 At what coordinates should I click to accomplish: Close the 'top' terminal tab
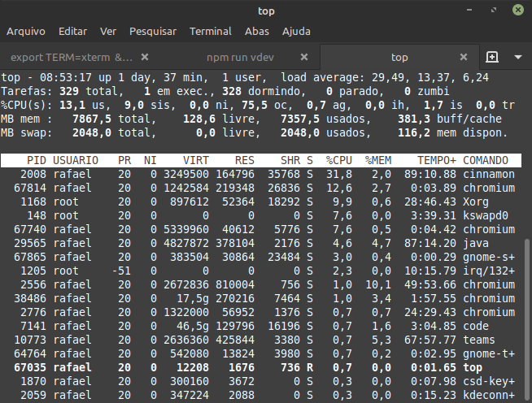click(x=464, y=58)
